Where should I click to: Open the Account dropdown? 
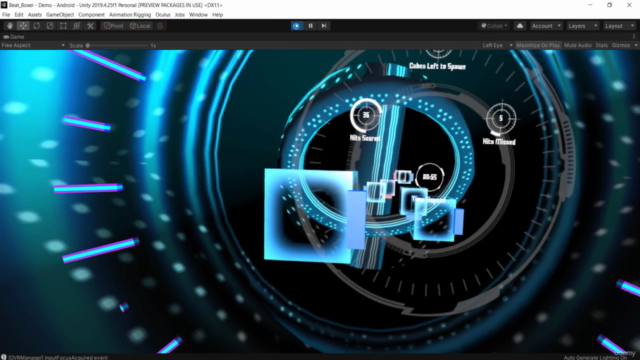point(546,26)
